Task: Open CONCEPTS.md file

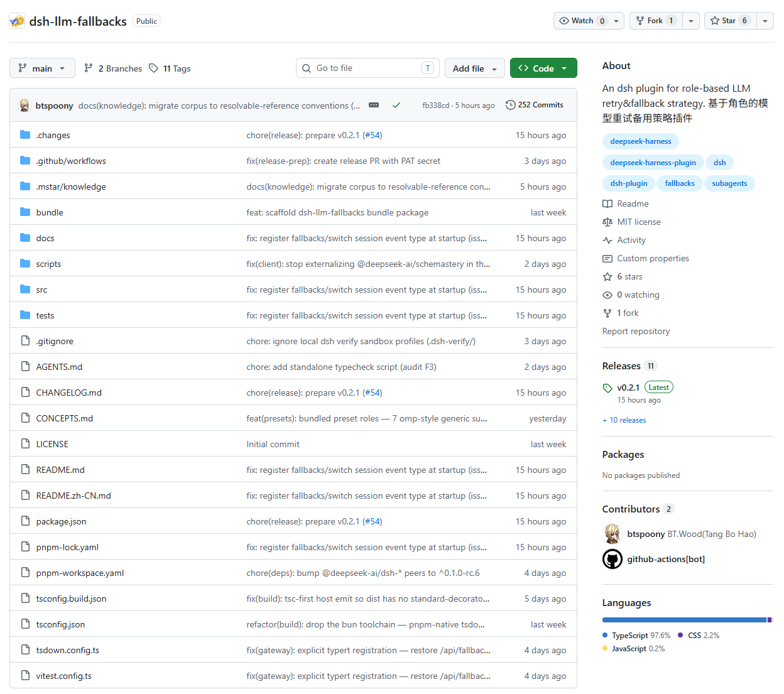Action: 65,418
